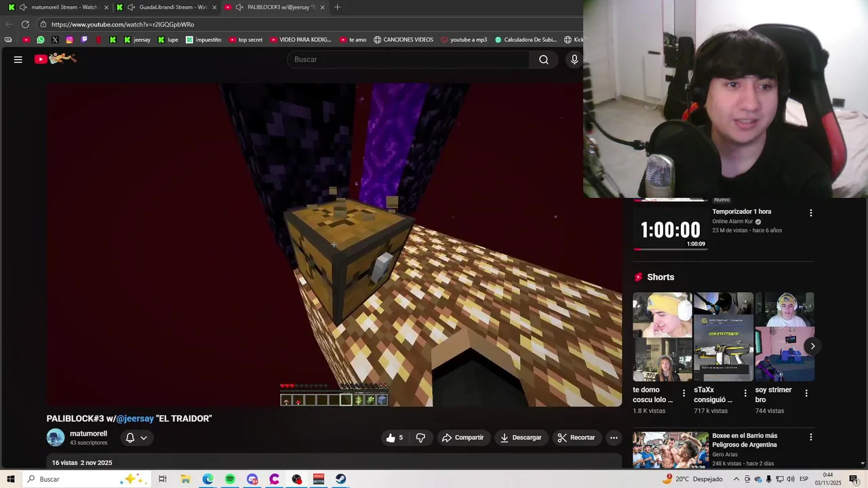Open matumorell channel avatar
Viewport: 868px width, 488px height.
56,438
